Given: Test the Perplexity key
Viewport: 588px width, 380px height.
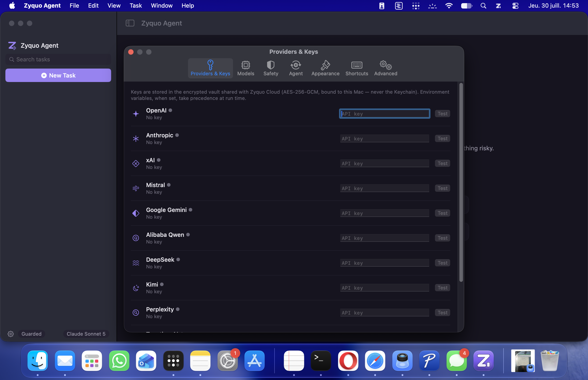Looking at the screenshot, I should tap(442, 313).
